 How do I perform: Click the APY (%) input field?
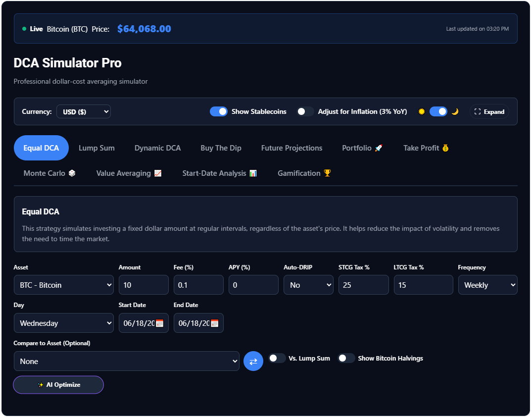253,285
